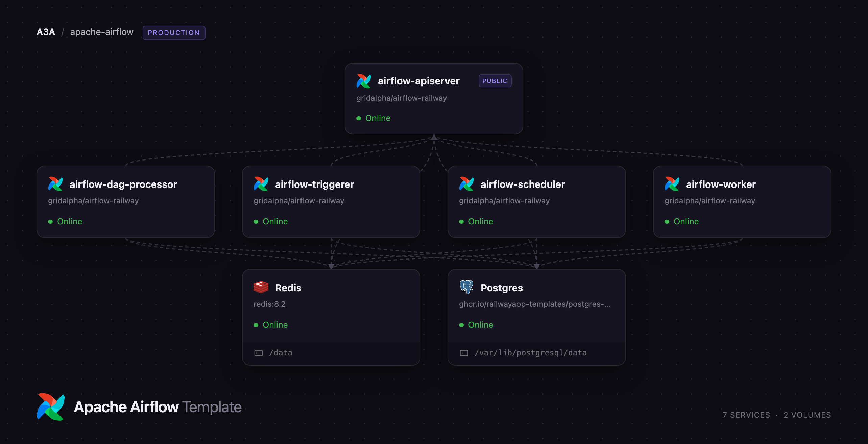
Task: Click the airflow-scheduler pinwheel icon
Action: tap(466, 184)
